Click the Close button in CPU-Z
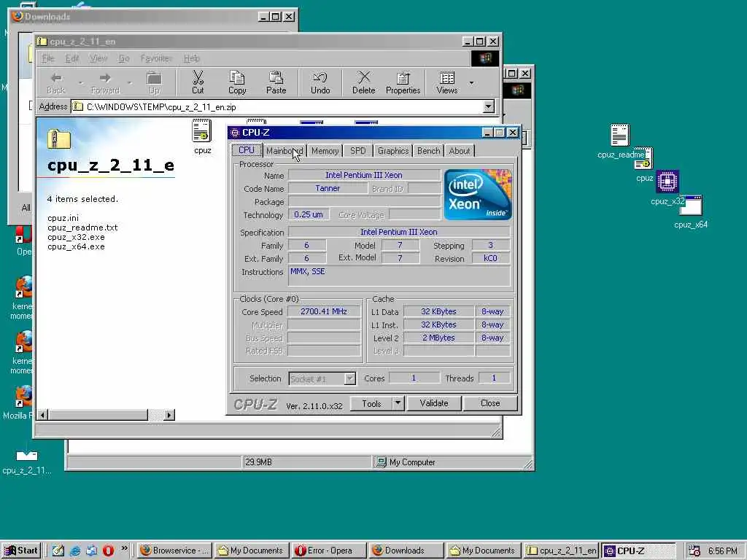The width and height of the screenshot is (747, 560). (x=490, y=403)
